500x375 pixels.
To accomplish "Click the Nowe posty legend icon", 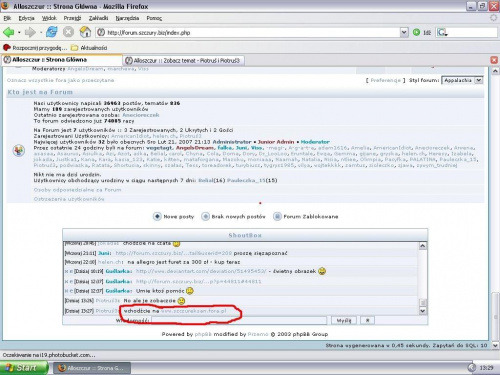I will click(157, 216).
